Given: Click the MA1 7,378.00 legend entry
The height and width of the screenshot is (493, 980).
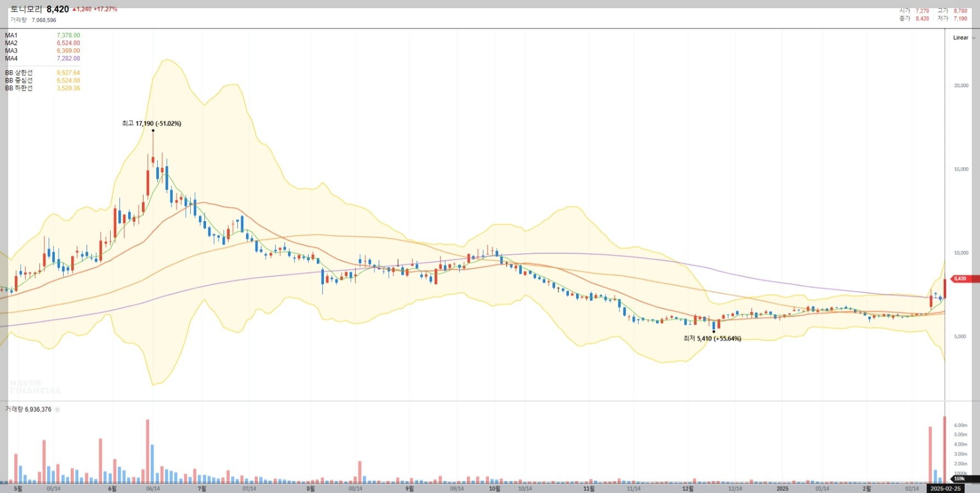Looking at the screenshot, I should 42,36.
